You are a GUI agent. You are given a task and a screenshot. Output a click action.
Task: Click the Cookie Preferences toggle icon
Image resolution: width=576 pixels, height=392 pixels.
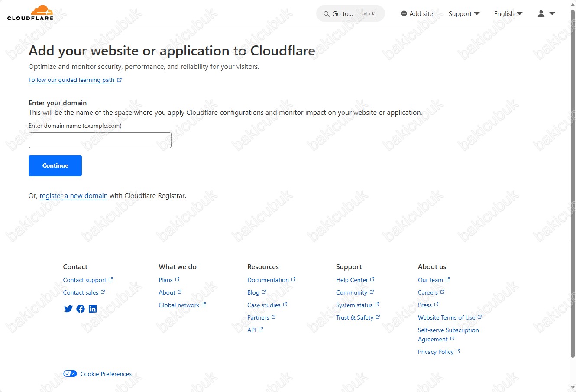click(x=70, y=374)
